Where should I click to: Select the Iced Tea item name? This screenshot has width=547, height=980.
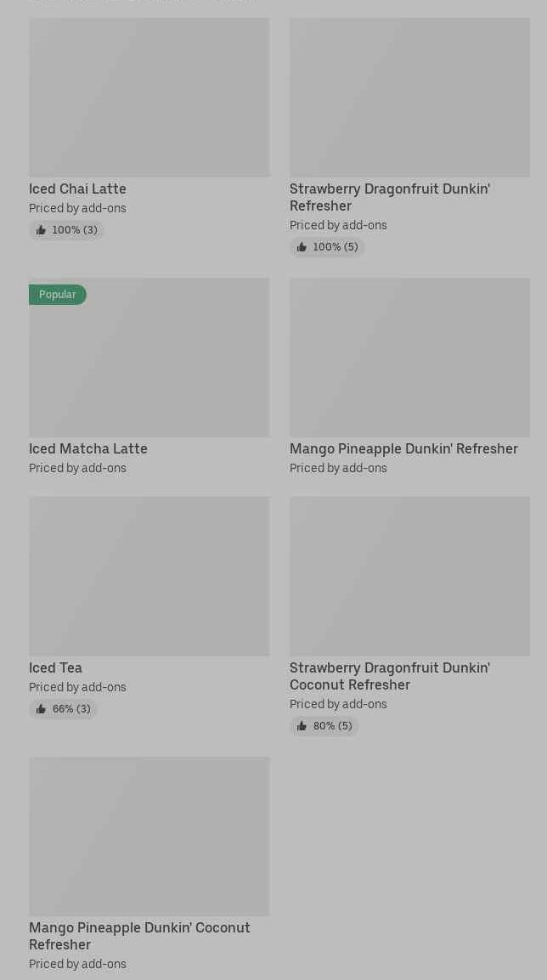(55, 667)
